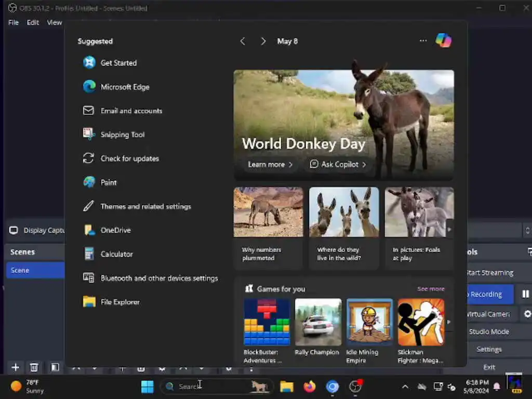The width and height of the screenshot is (532, 399).
Task: Open Chrome from the taskbar
Action: (x=332, y=387)
